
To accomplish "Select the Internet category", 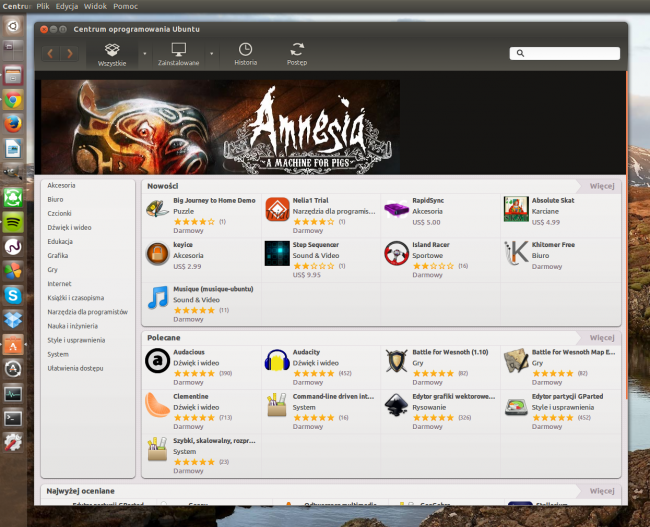I will coord(59,284).
